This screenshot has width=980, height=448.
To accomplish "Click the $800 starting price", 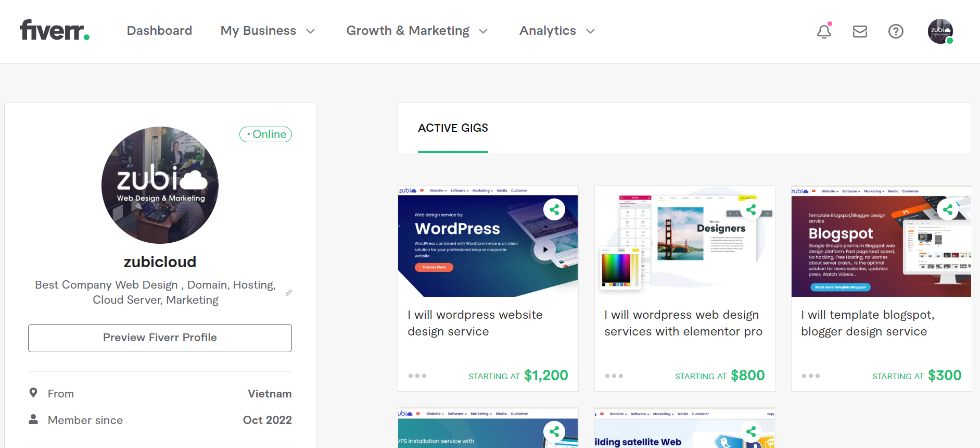I will (747, 375).
